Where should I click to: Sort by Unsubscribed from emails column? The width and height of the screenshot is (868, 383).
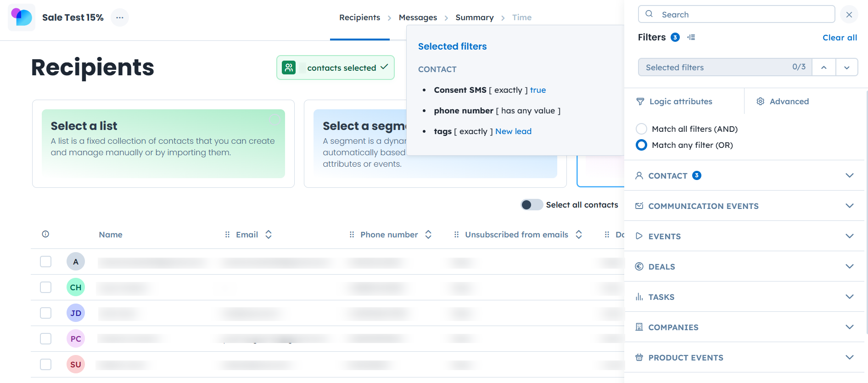point(579,235)
